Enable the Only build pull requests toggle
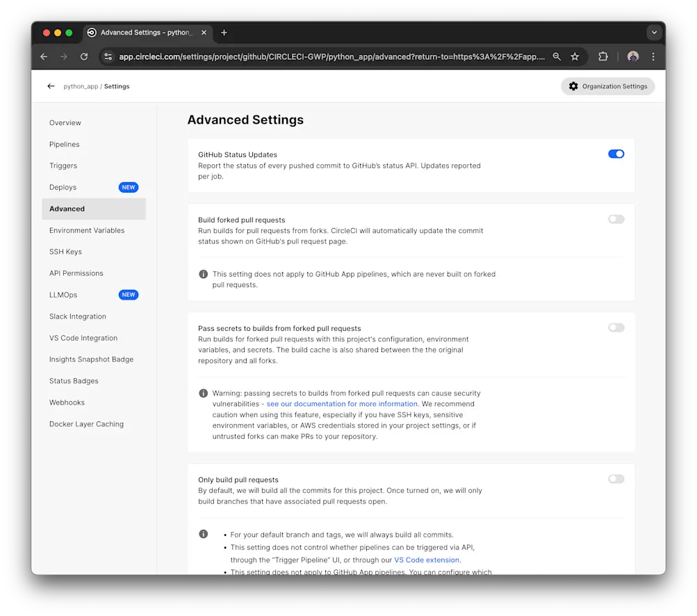Image resolution: width=697 pixels, height=616 pixels. click(616, 479)
